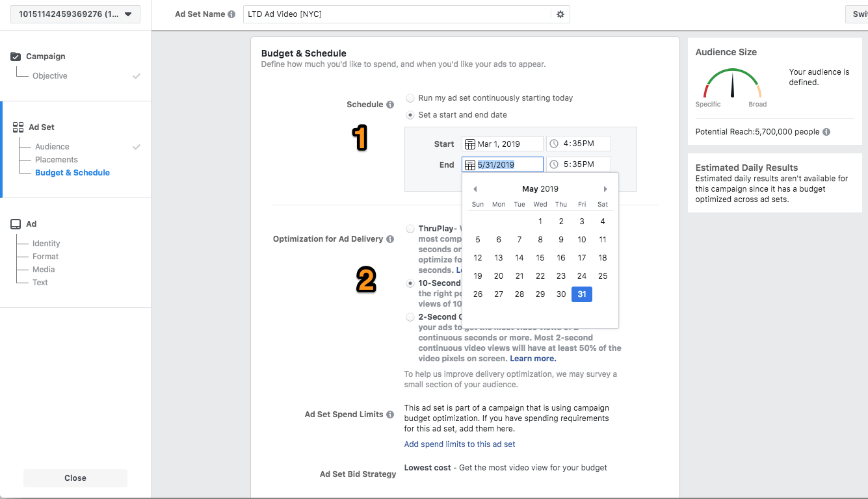This screenshot has width=868, height=499.
Task: Go to Format step
Action: [46, 257]
